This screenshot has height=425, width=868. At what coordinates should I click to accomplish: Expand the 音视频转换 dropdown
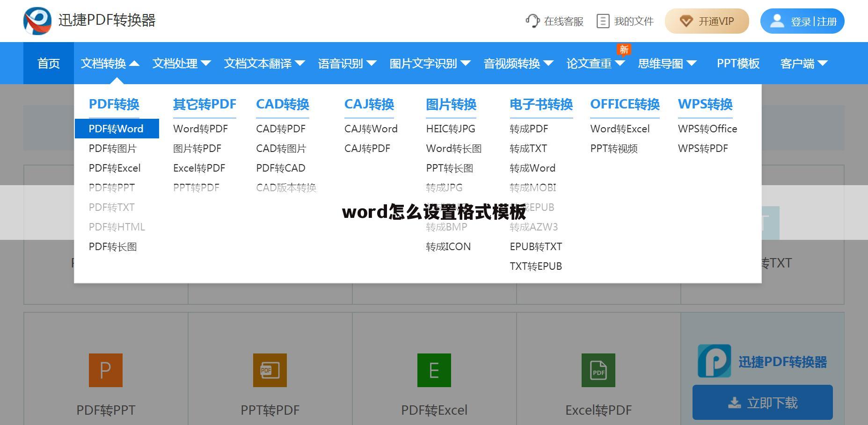click(x=548, y=63)
